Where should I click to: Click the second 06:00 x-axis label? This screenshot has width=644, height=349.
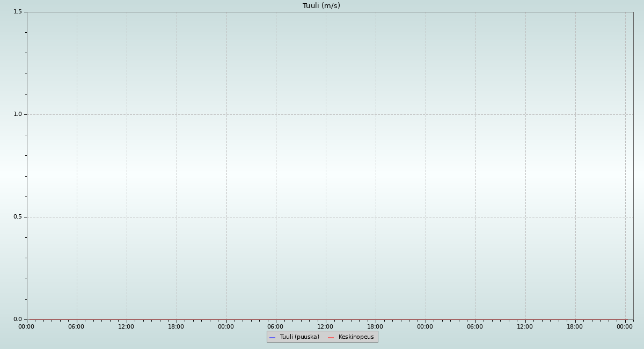(x=275, y=326)
